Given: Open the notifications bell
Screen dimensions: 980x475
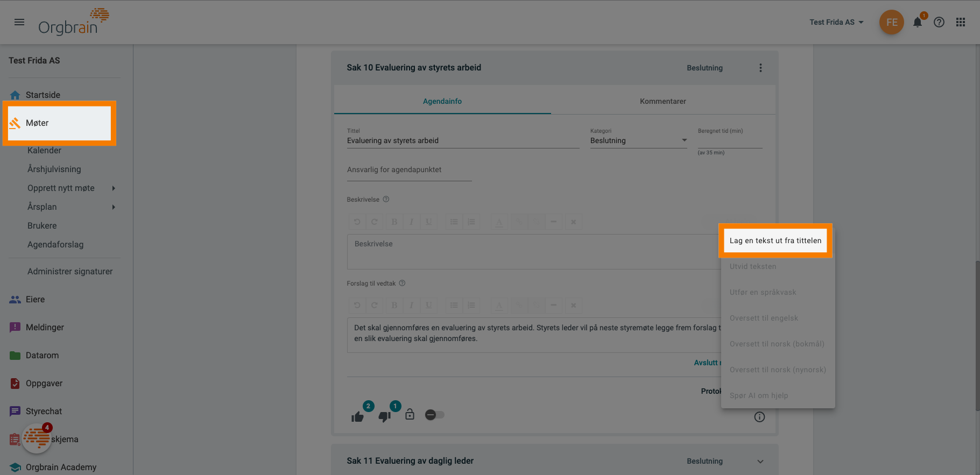Looking at the screenshot, I should click(918, 22).
